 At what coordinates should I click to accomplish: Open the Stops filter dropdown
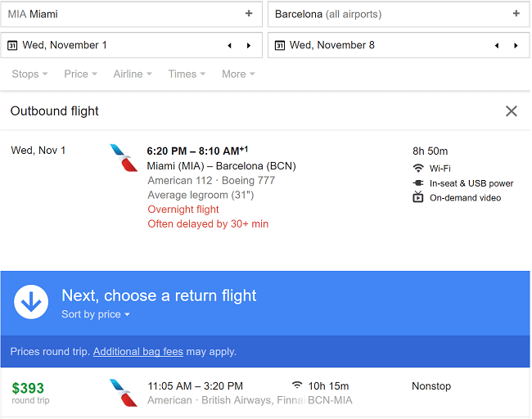click(x=29, y=74)
